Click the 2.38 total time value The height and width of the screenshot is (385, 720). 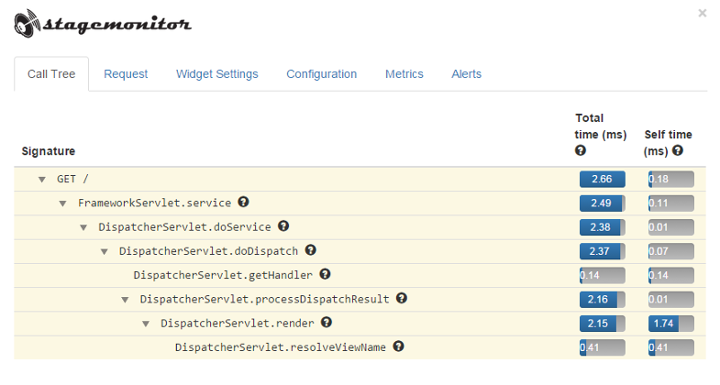(600, 227)
